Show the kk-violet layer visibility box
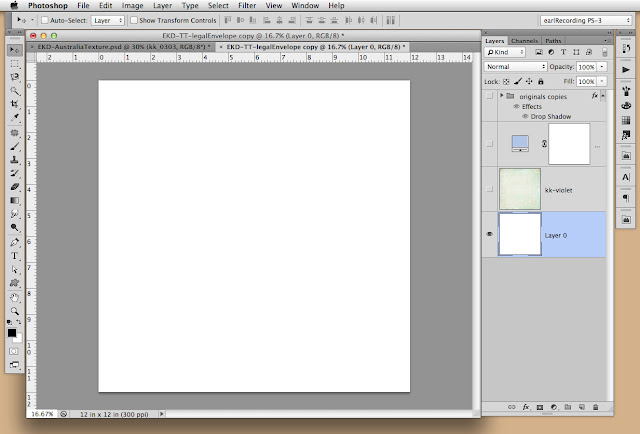The image size is (640, 434). (489, 189)
